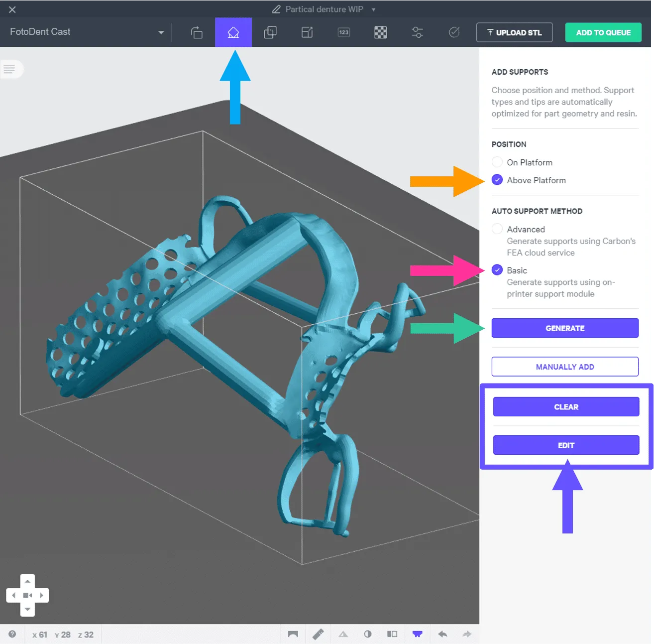The height and width of the screenshot is (644, 654).
Task: Open the checkerboard texture tool
Action: pos(380,32)
